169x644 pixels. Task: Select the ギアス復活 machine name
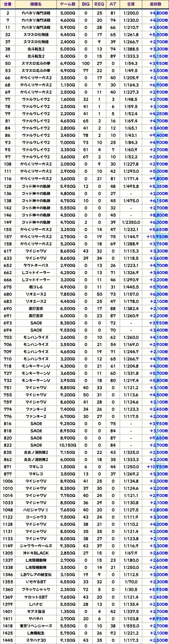[x=36, y=612]
